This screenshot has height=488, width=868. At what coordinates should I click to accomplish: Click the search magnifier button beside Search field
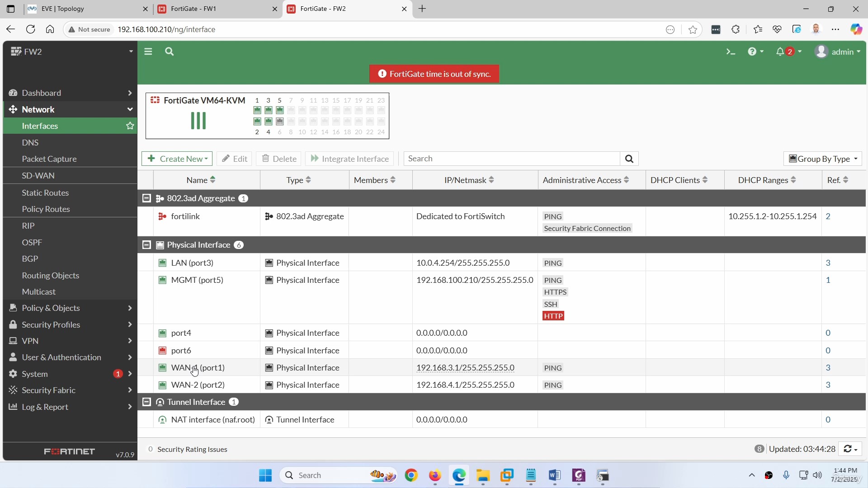tap(629, 159)
